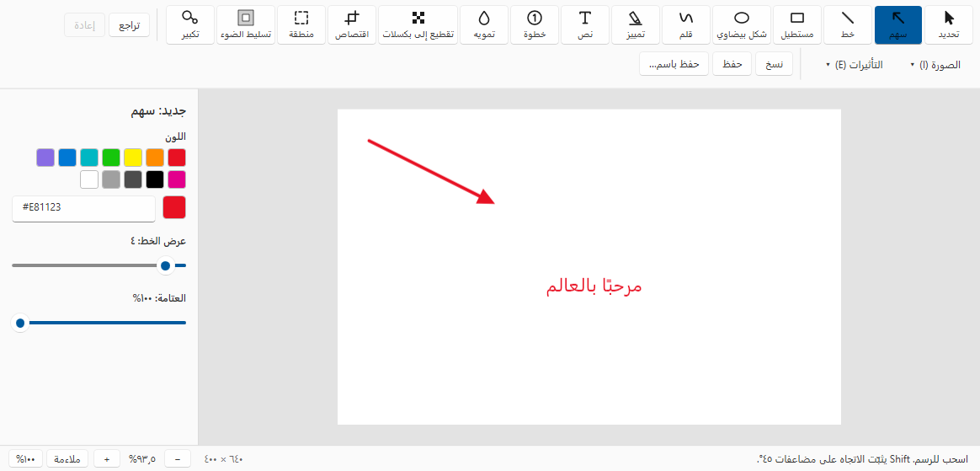Viewport: 980px width, 471px height.
Task: Choose the تكبير (magnify) tool
Action: pyautogui.click(x=190, y=25)
